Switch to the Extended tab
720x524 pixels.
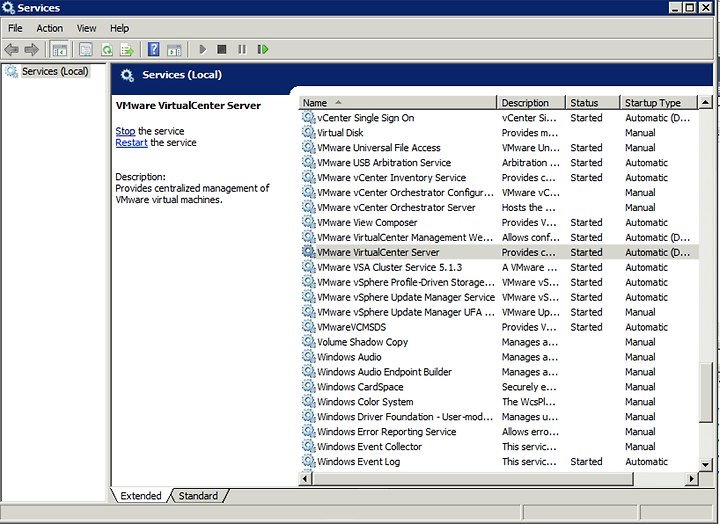point(141,496)
